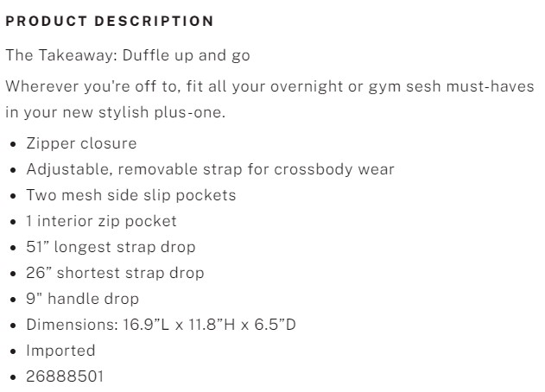Select the "Imported" list item

coord(60,351)
